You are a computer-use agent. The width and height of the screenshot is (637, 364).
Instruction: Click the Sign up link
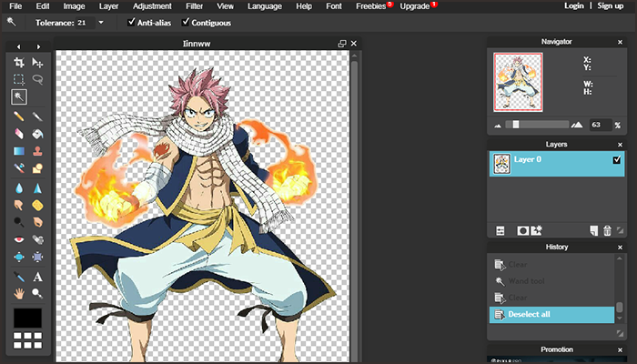(611, 5)
